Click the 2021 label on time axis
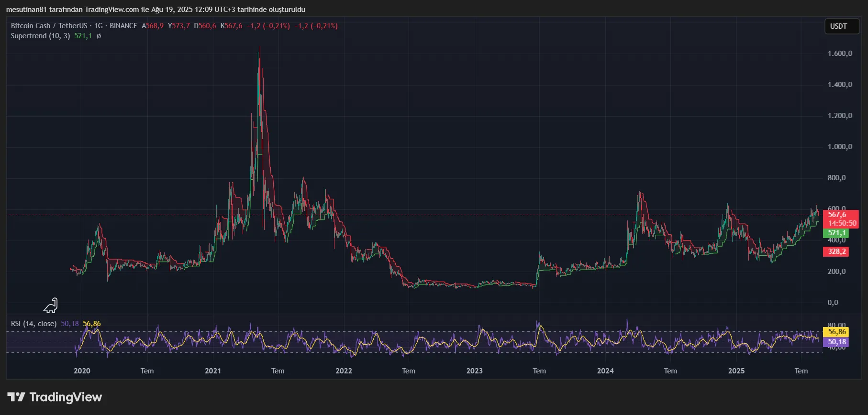Image resolution: width=868 pixels, height=415 pixels. tap(213, 371)
